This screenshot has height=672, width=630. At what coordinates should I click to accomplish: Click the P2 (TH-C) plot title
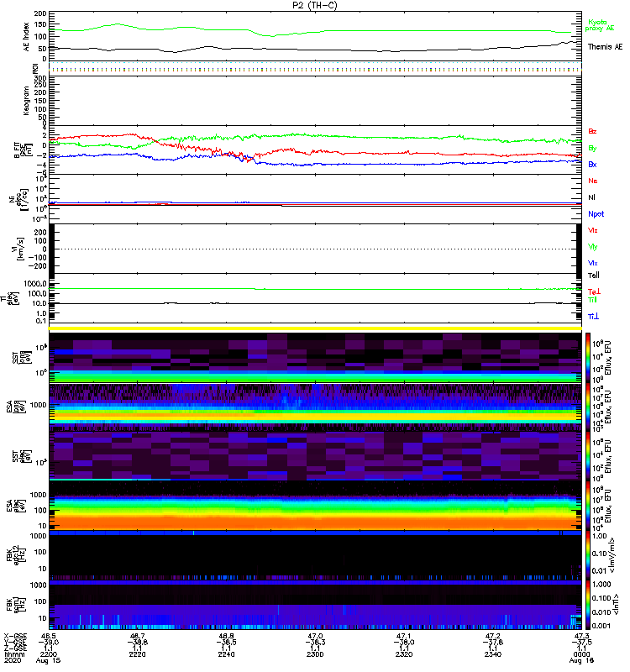click(x=315, y=5)
